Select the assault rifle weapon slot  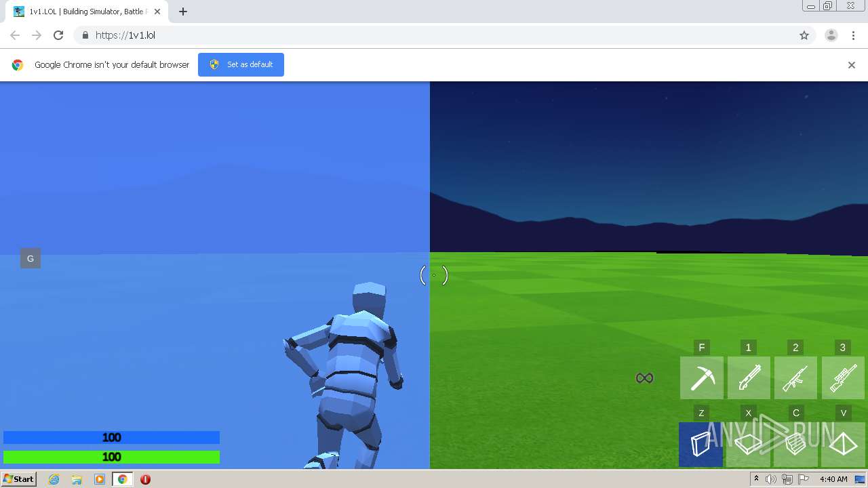pyautogui.click(x=795, y=378)
